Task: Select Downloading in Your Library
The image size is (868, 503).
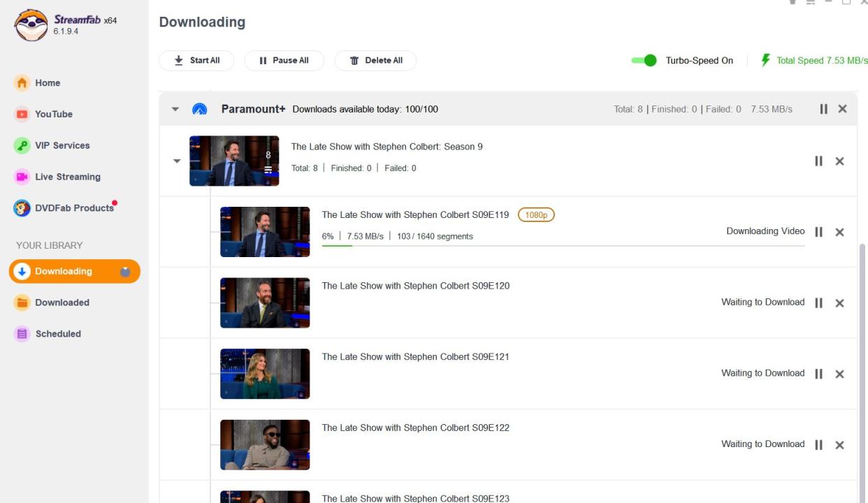Action: [x=75, y=272]
